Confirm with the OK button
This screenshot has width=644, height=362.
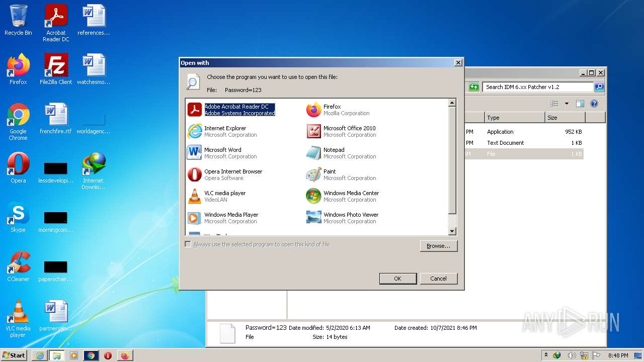[x=397, y=279]
